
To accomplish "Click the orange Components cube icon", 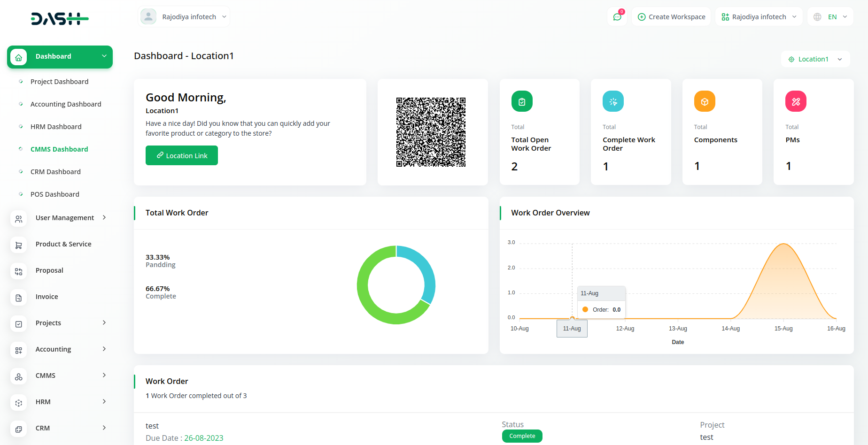I will click(704, 101).
